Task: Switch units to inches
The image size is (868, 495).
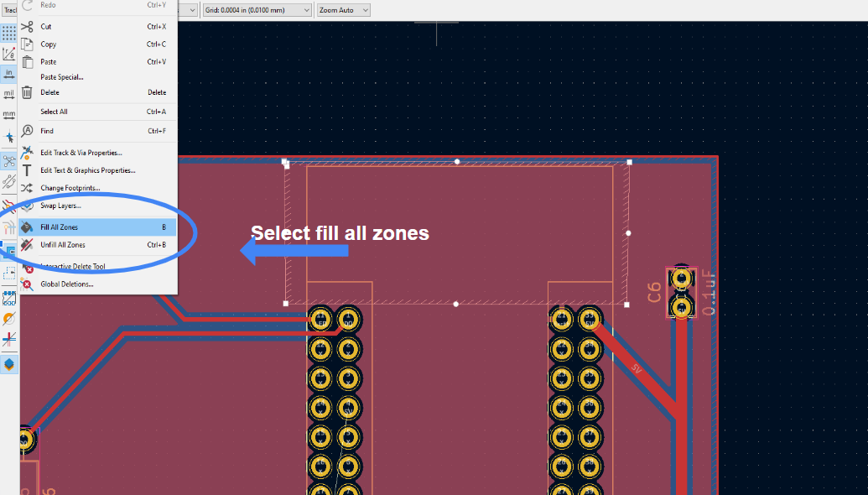Action: (9, 74)
